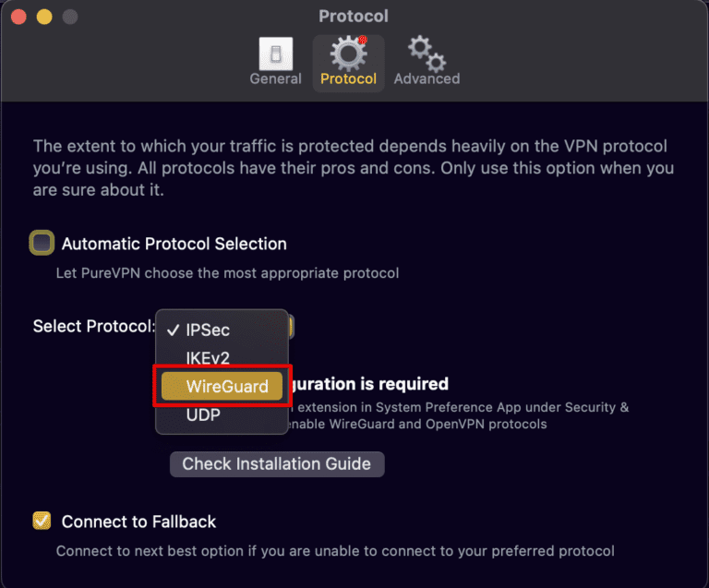Open the Advanced tab label

point(427,79)
